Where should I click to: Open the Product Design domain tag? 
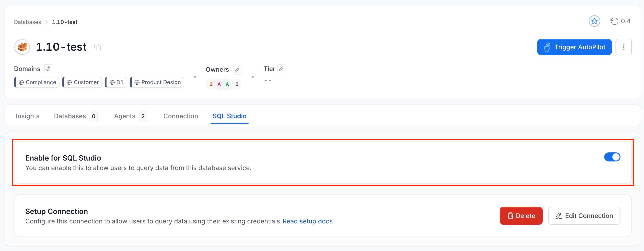click(157, 82)
